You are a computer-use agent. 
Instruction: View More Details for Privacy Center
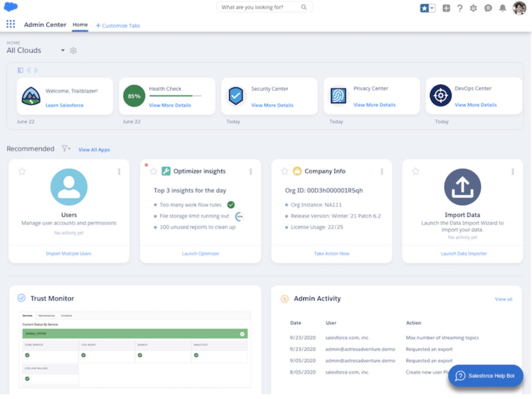pos(374,105)
